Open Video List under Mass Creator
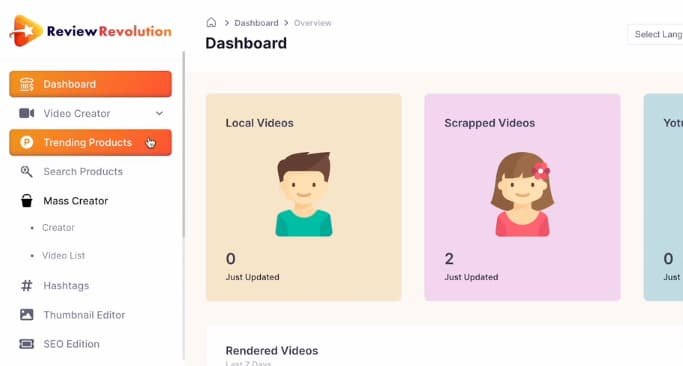683x366 pixels. point(64,256)
